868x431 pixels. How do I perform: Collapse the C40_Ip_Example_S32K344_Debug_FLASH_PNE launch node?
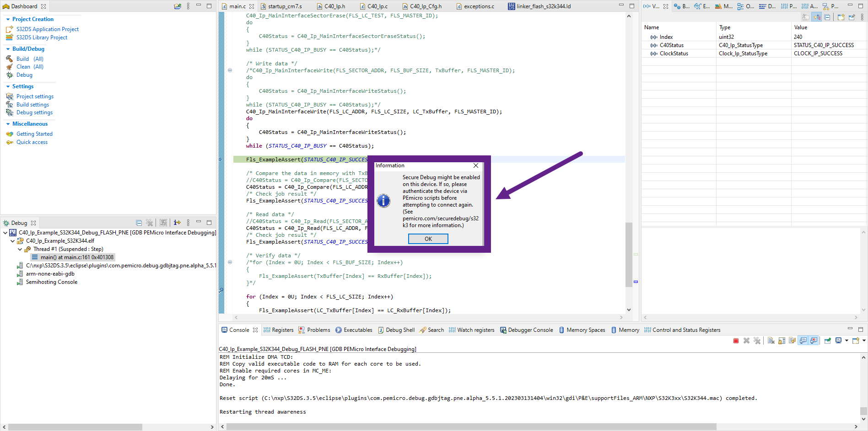click(5, 233)
